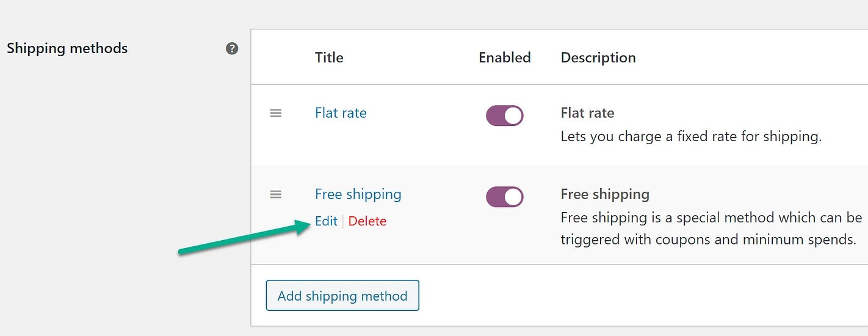Open the Free shipping title link
Viewport: 868px width, 336px height.
click(358, 194)
